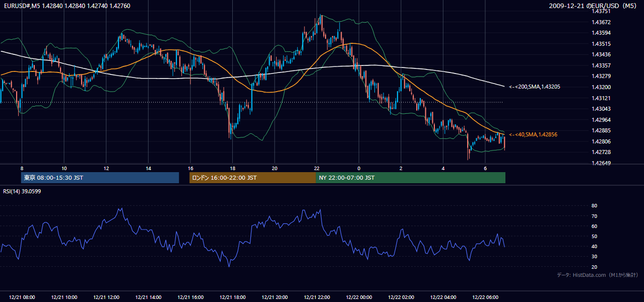The width and height of the screenshot is (644, 302).
Task: Click price level 1.43200 on axis
Action: coord(601,87)
